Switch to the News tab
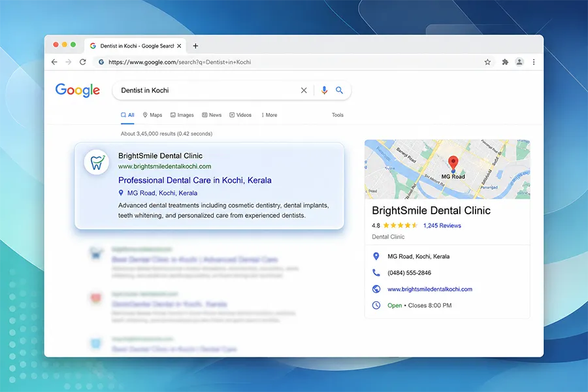The image size is (588, 392). [x=212, y=115]
